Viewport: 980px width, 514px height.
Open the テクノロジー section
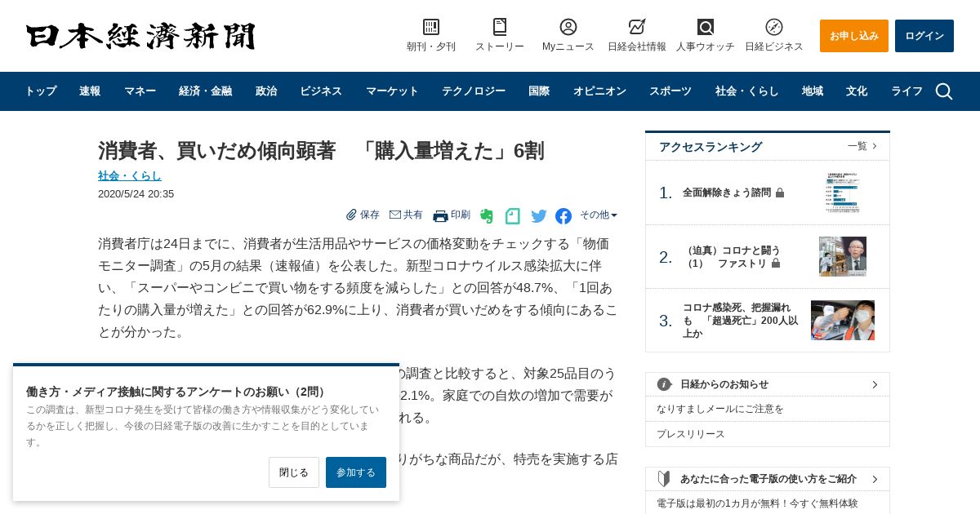(x=474, y=91)
